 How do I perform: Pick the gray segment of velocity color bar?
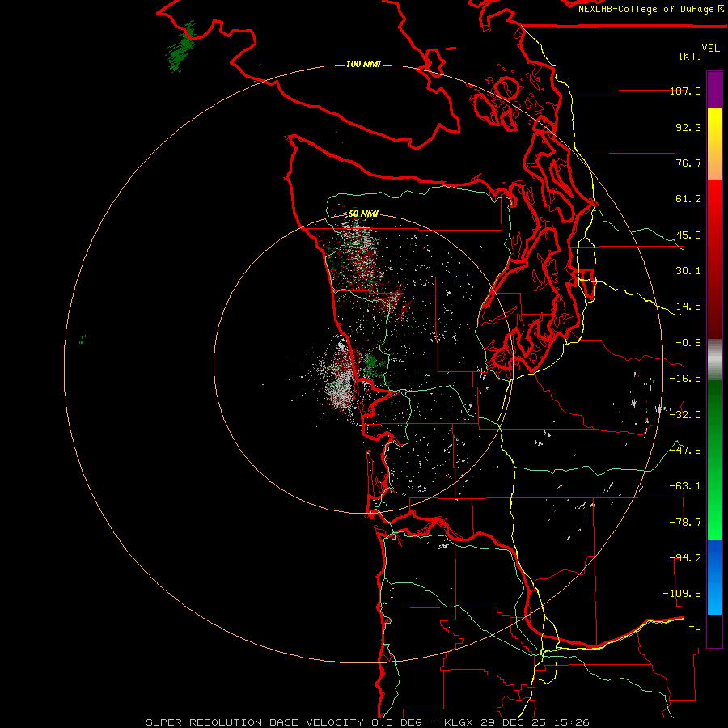(714, 360)
